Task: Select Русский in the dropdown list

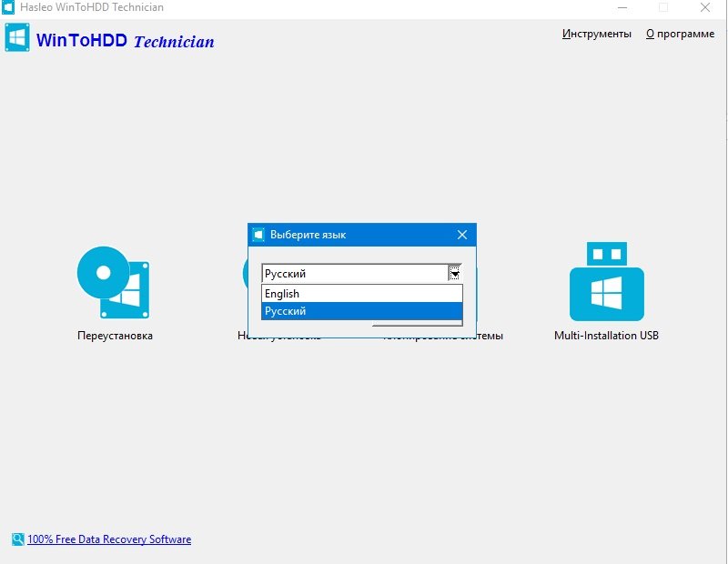Action: [362, 311]
